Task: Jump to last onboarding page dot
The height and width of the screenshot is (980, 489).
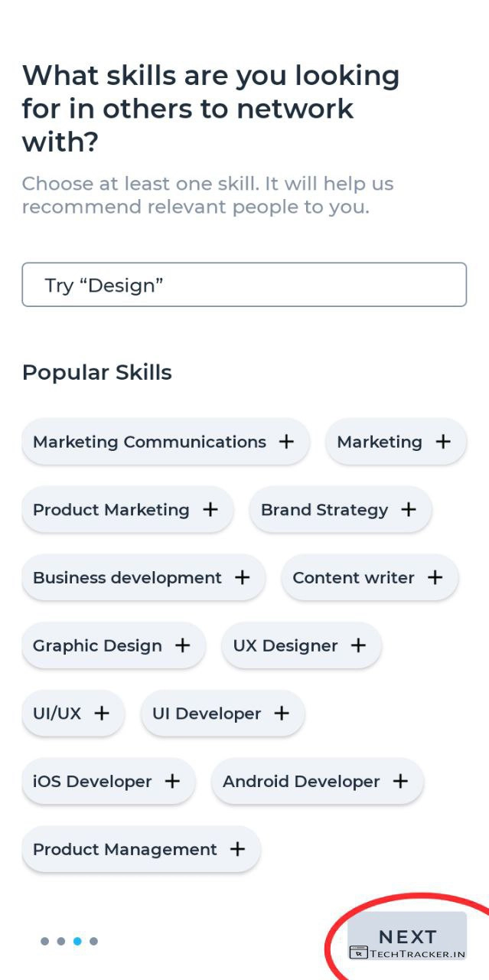Action: (x=93, y=941)
